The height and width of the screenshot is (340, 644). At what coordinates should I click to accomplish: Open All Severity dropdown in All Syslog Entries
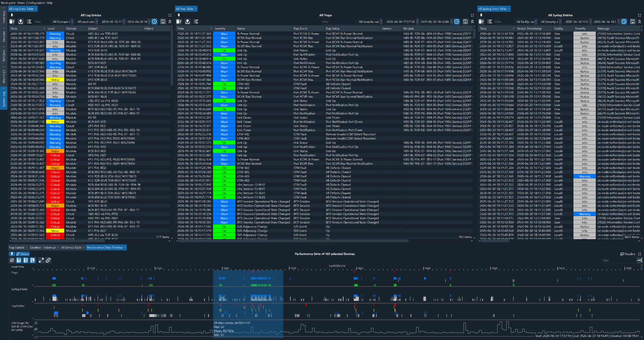click(551, 22)
